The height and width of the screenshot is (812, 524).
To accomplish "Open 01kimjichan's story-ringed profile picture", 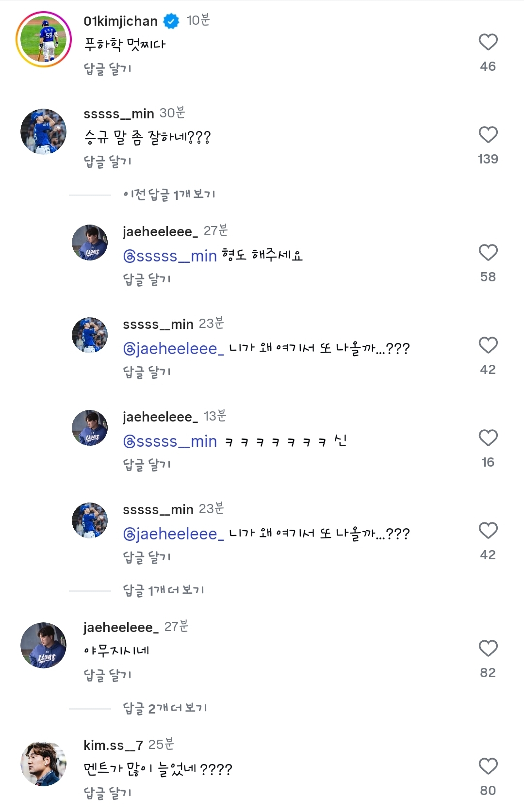I will point(44,39).
